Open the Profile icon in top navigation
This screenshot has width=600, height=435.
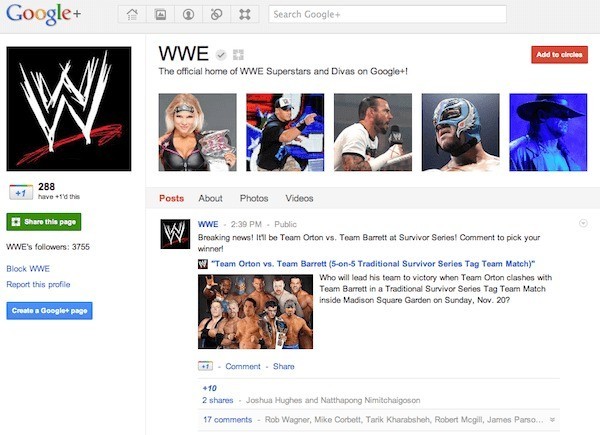(x=188, y=14)
